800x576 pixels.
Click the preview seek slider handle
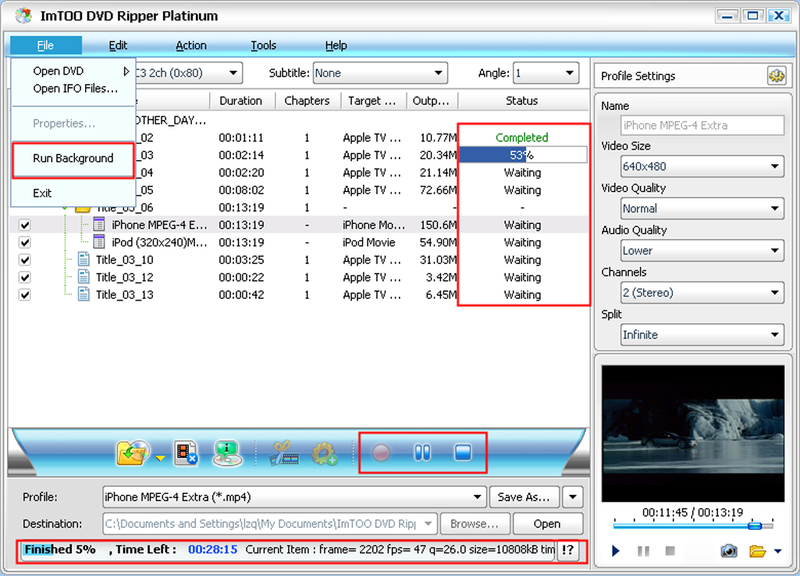755,525
